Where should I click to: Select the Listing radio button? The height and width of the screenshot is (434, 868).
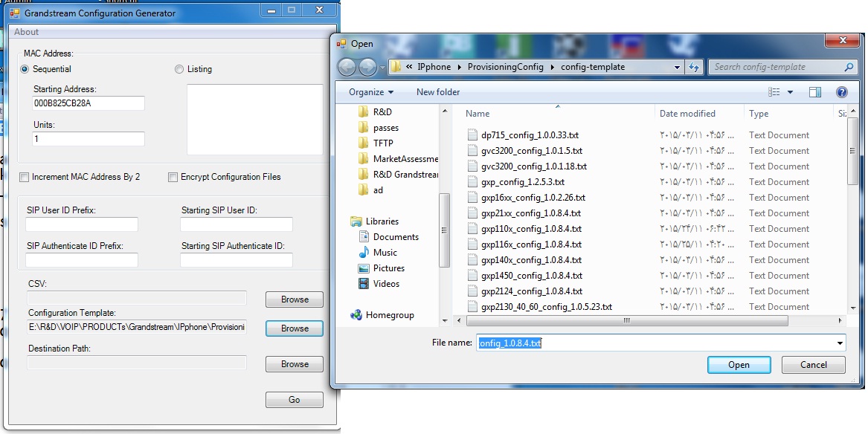click(179, 69)
